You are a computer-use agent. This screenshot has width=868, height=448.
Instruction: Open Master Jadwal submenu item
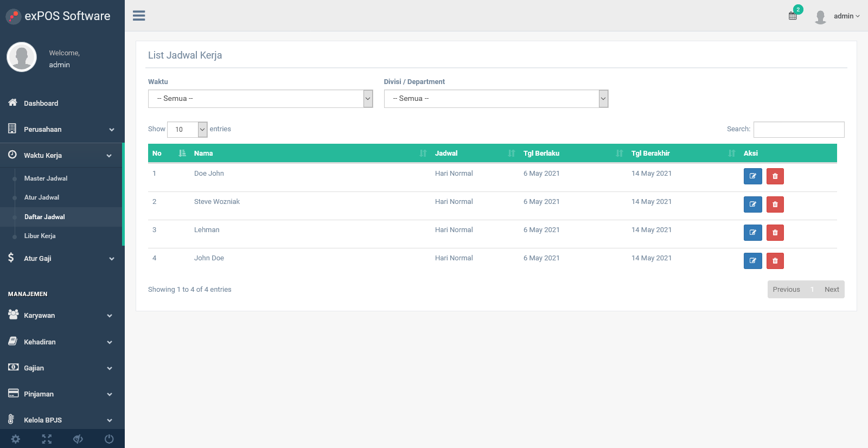tap(46, 178)
